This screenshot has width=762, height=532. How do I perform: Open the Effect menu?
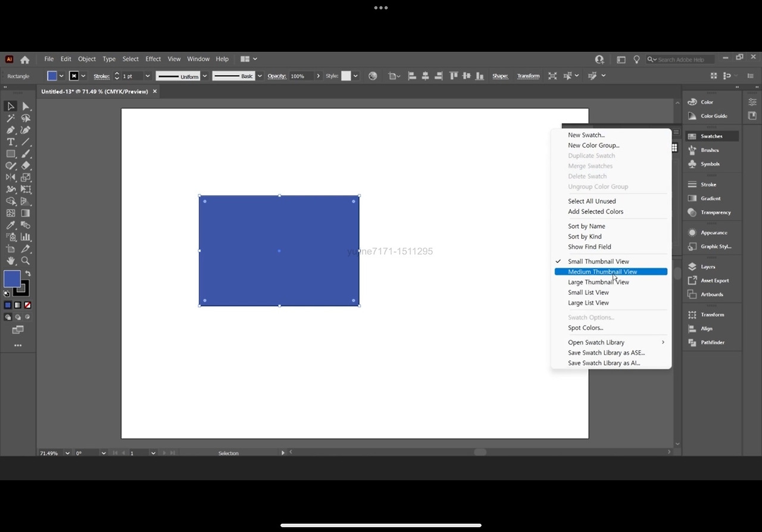(153, 59)
